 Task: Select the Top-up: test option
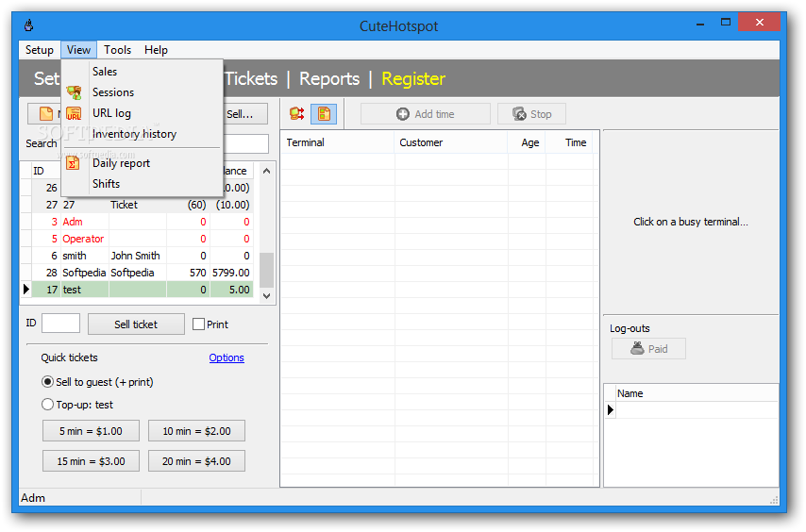tap(47, 405)
